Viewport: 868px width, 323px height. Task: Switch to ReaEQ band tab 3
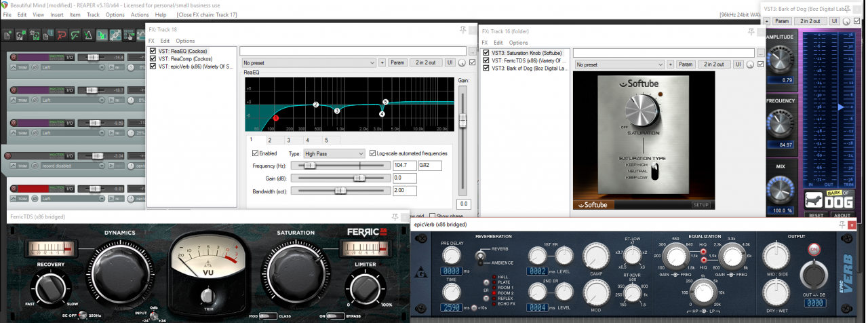(289, 140)
